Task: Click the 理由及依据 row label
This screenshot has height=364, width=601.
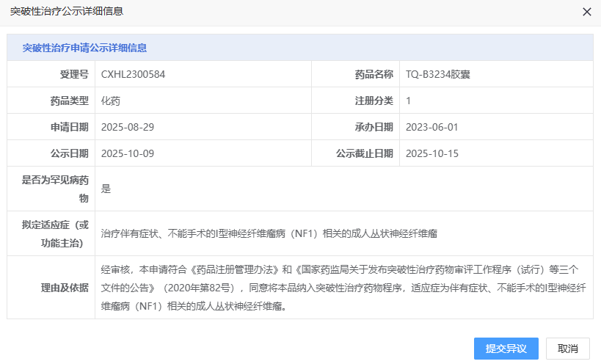Action: click(65, 288)
